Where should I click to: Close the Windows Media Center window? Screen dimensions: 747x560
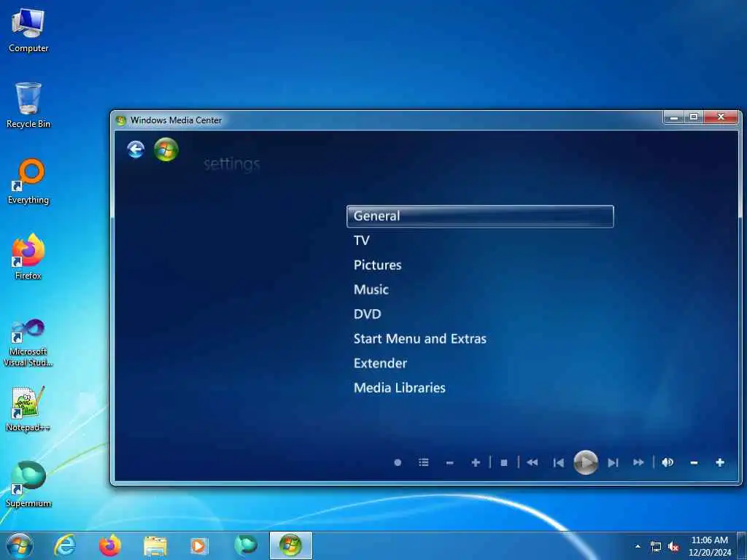tap(721, 117)
